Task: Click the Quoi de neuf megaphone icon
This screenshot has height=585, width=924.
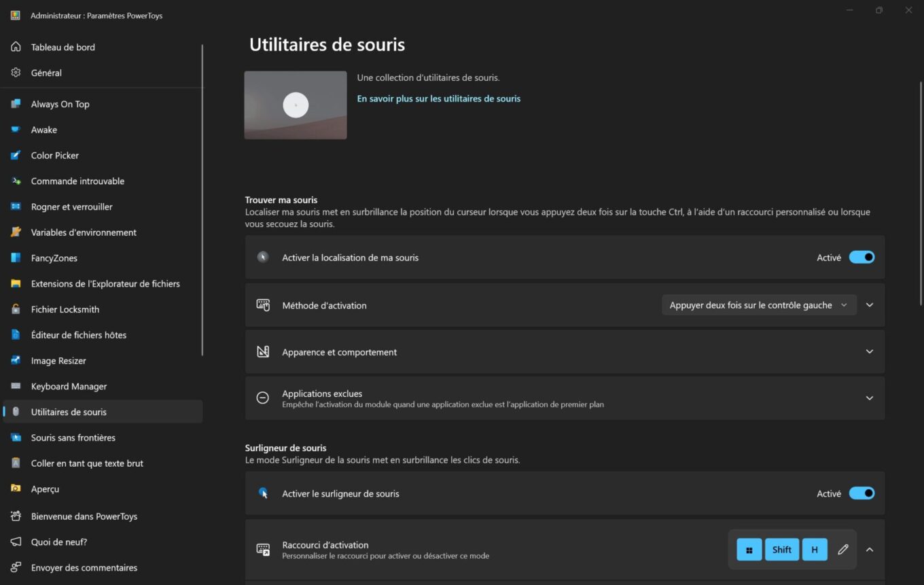Action: 16,542
